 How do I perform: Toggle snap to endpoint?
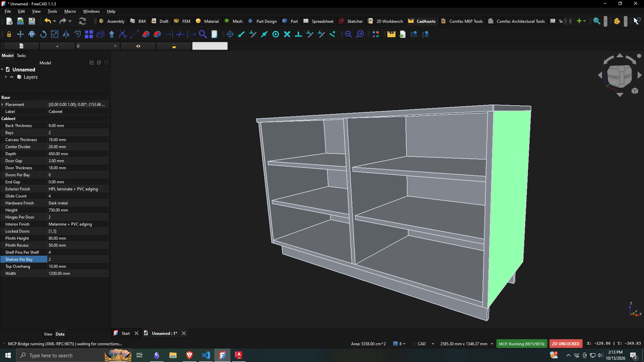click(x=241, y=34)
